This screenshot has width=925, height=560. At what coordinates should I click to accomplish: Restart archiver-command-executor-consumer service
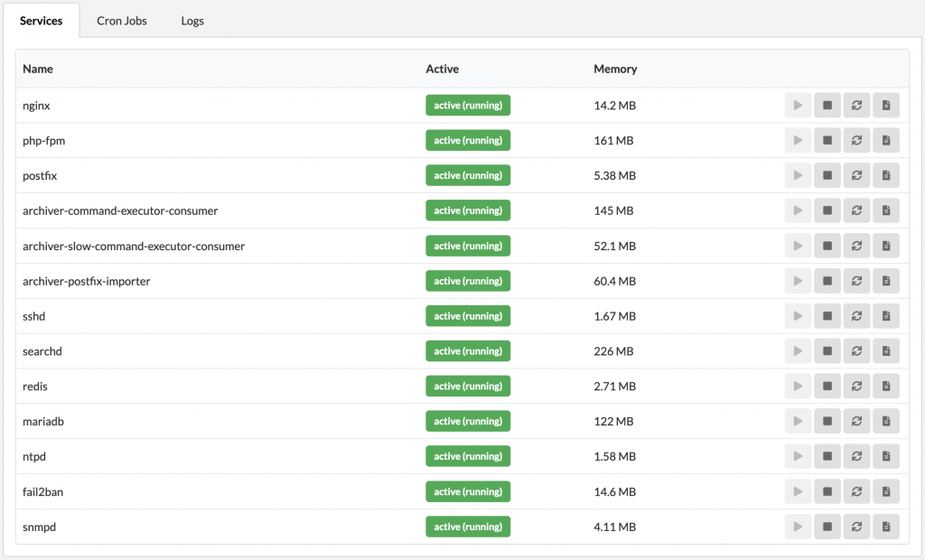pos(856,210)
